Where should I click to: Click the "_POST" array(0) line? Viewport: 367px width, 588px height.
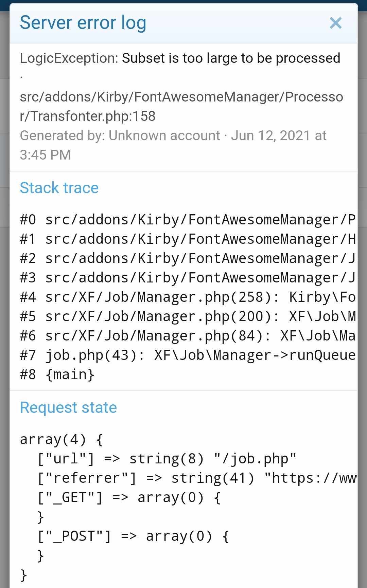tap(133, 536)
